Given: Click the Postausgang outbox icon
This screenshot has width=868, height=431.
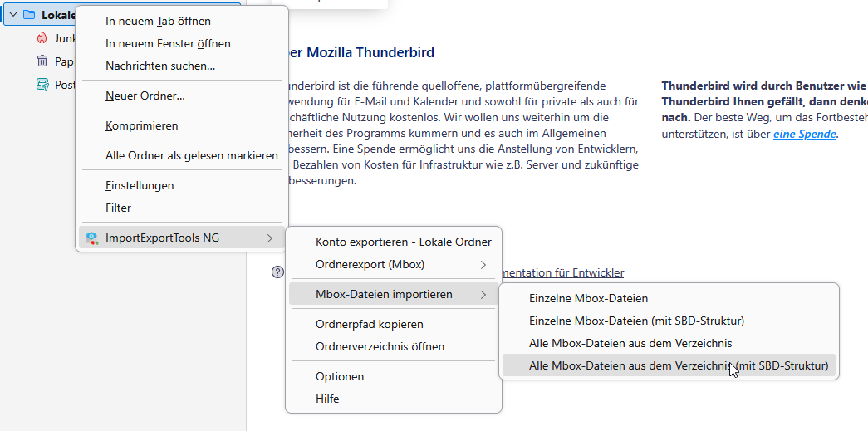Looking at the screenshot, I should click(42, 85).
